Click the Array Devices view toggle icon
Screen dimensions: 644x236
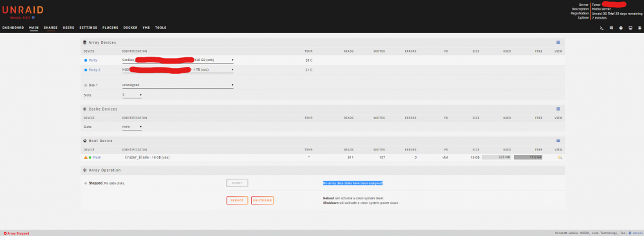[558, 42]
